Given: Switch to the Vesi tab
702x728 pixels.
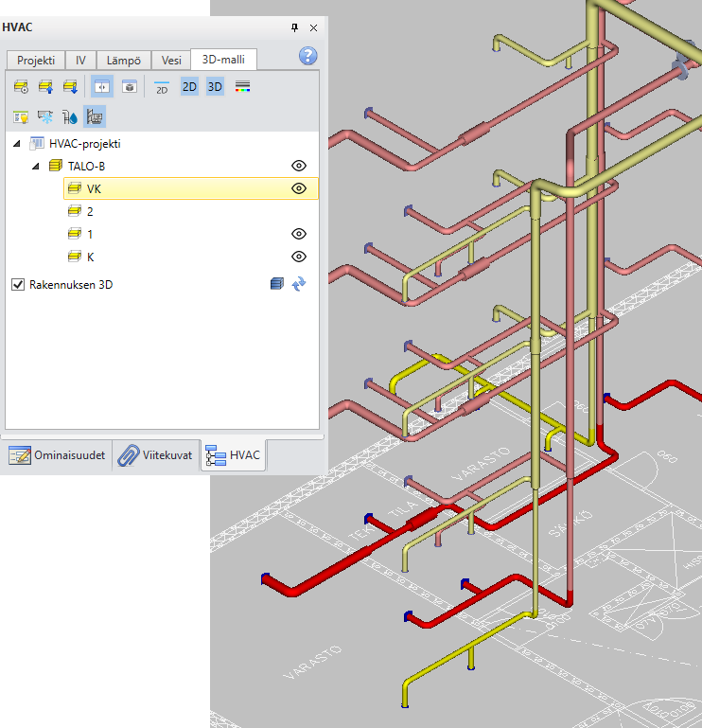Looking at the screenshot, I should coord(171,60).
